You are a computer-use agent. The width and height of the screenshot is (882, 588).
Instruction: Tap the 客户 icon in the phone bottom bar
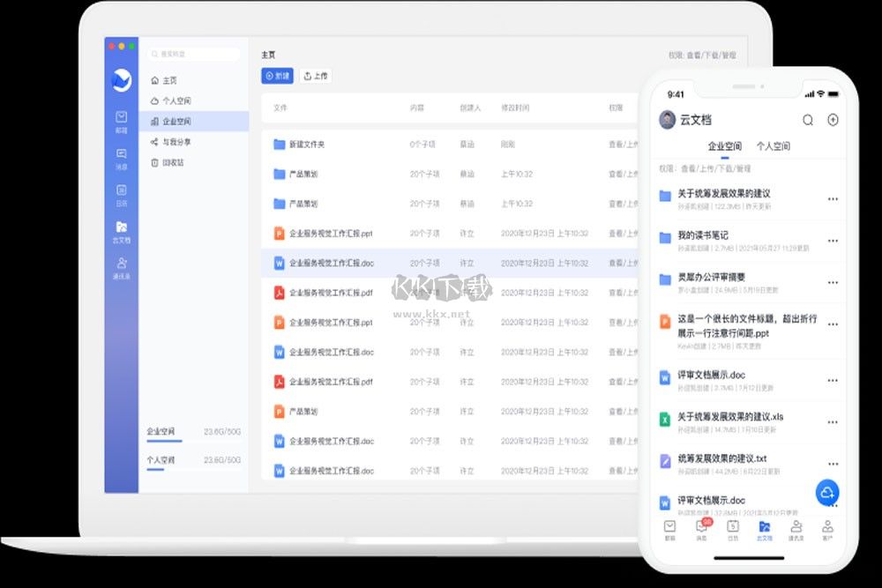click(x=826, y=529)
